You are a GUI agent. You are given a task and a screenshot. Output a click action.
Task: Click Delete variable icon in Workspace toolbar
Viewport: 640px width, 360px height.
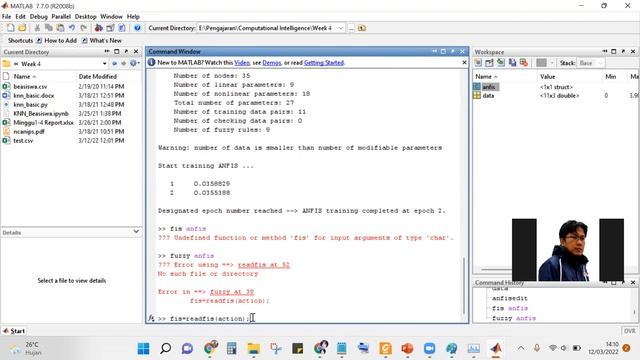point(524,62)
